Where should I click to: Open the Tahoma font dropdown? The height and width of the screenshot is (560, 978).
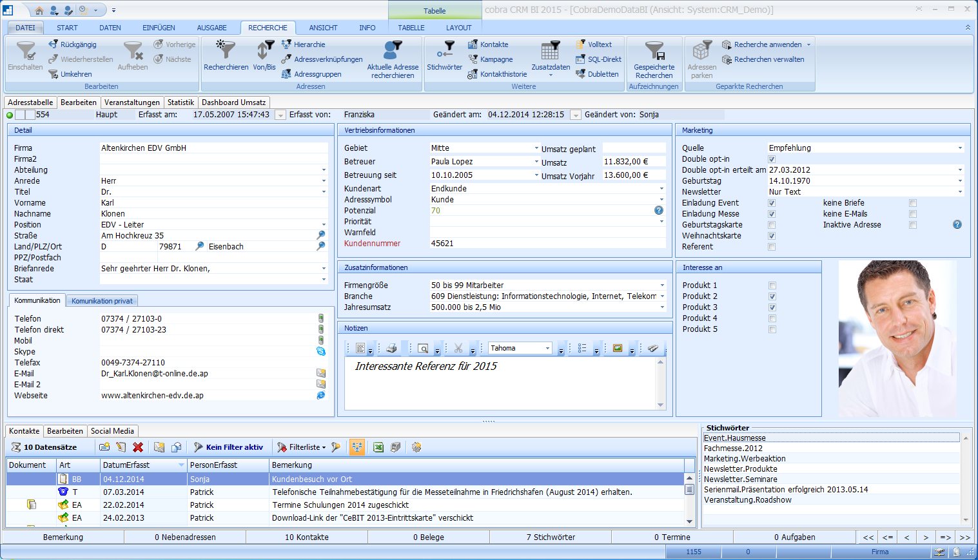[x=547, y=349]
